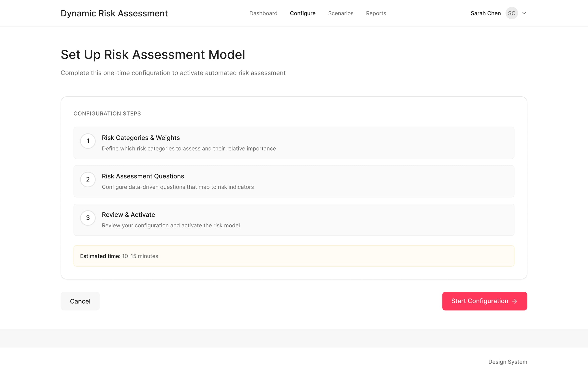The image size is (588, 375).
Task: Open the Scenarios section
Action: pos(341,13)
